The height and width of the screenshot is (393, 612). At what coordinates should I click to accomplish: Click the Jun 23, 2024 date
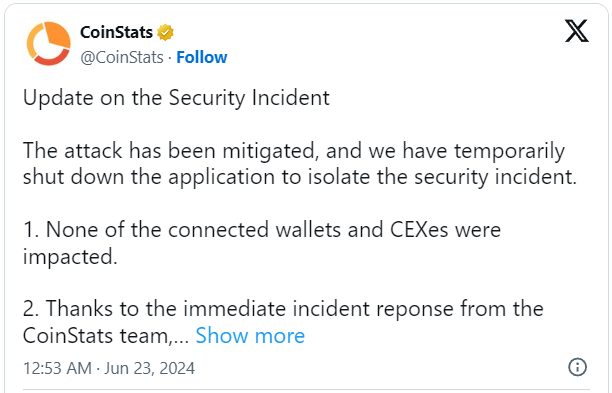tap(149, 368)
